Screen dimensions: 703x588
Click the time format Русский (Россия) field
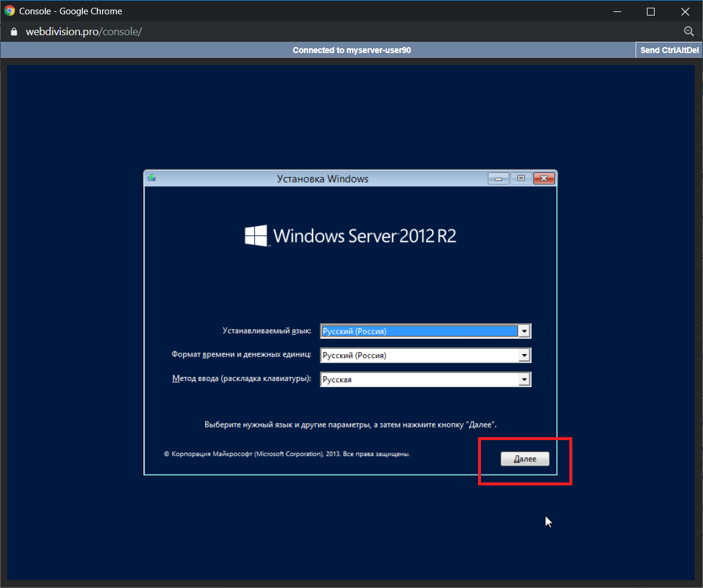[419, 355]
